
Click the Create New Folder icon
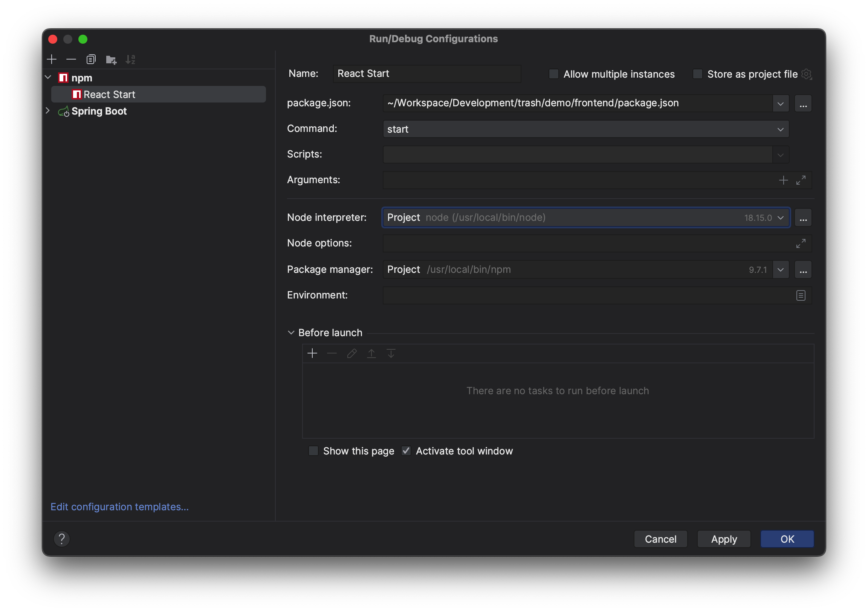tap(111, 60)
